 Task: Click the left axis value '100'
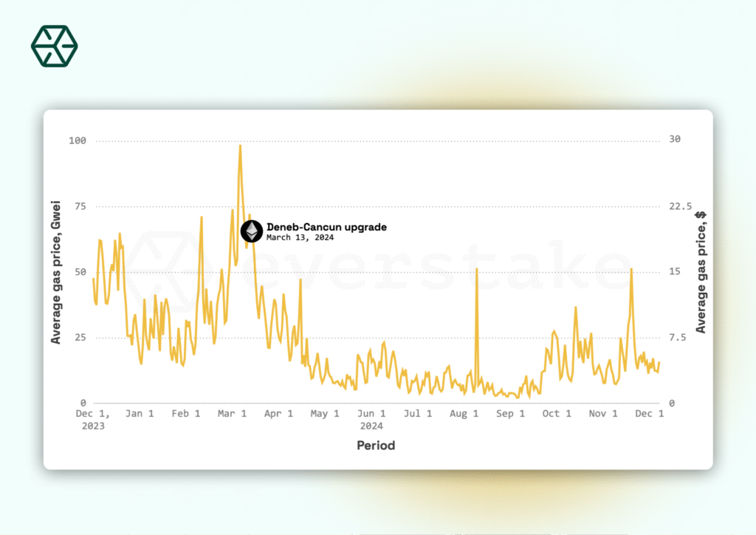coord(77,140)
